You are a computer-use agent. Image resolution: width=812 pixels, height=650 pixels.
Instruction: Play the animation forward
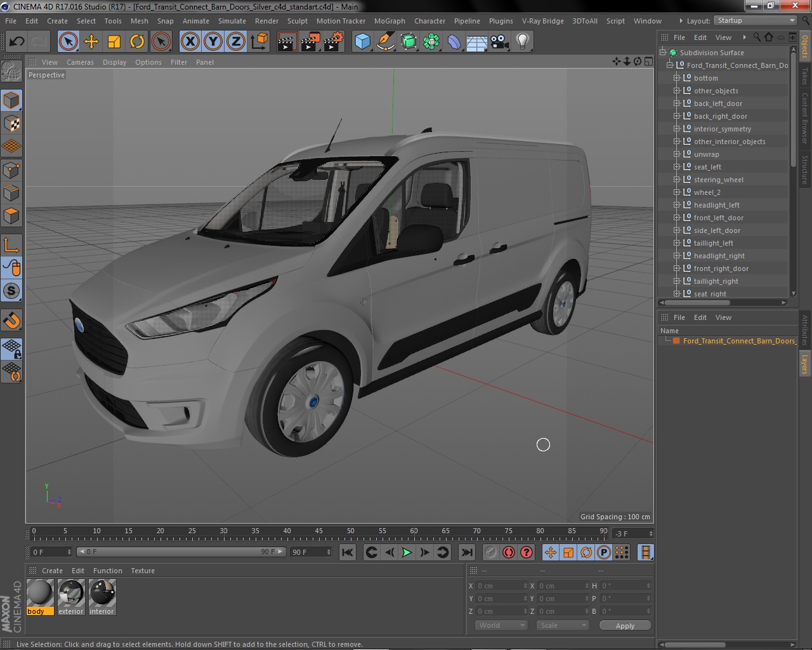click(407, 552)
